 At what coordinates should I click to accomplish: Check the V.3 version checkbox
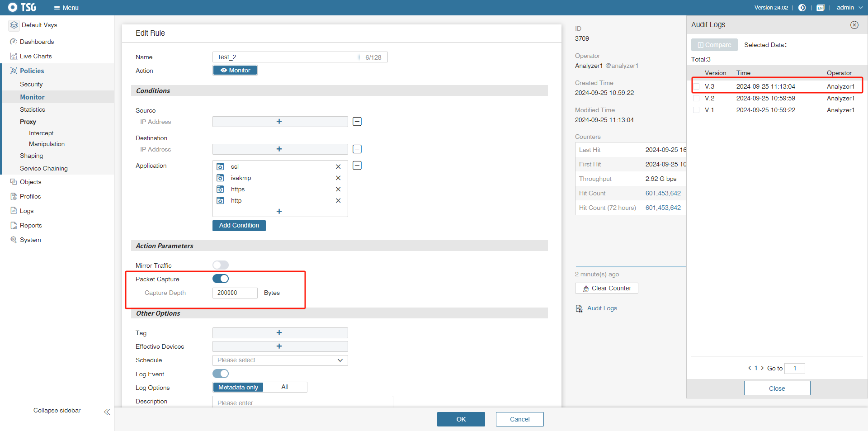[x=697, y=86]
